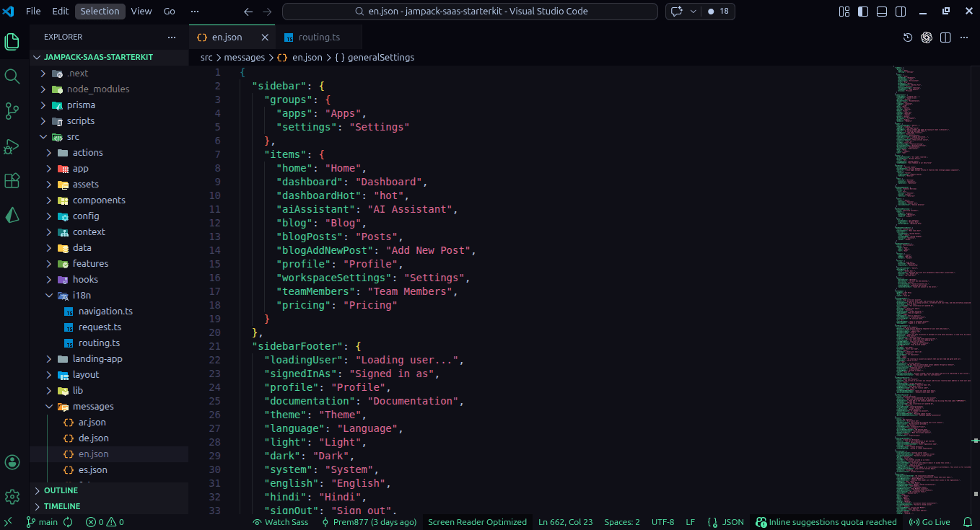Click Watch Sass in the status bar

coord(280,522)
